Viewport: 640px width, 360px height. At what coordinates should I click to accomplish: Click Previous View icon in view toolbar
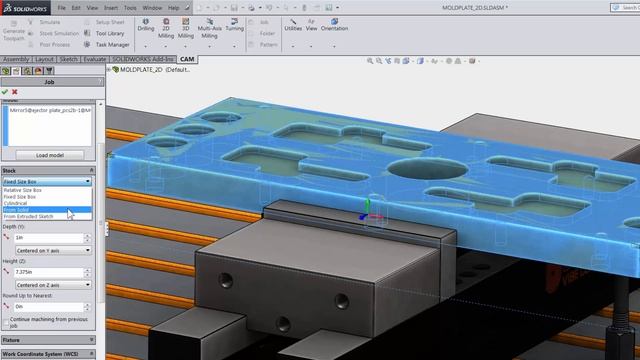(388, 61)
